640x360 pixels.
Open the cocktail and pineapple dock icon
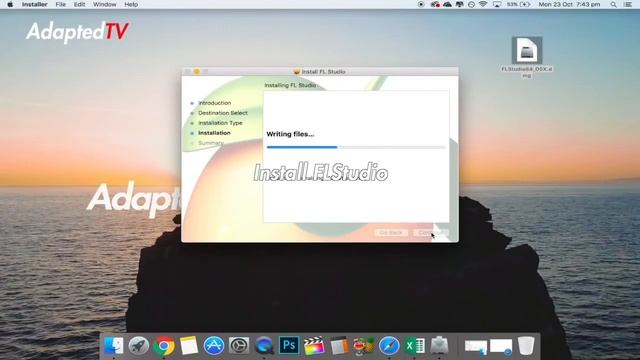363,346
